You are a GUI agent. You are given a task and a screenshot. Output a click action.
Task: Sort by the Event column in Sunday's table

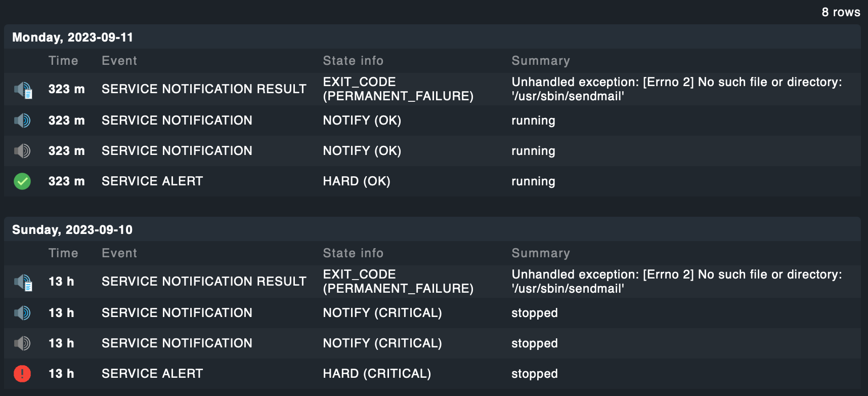pyautogui.click(x=119, y=253)
